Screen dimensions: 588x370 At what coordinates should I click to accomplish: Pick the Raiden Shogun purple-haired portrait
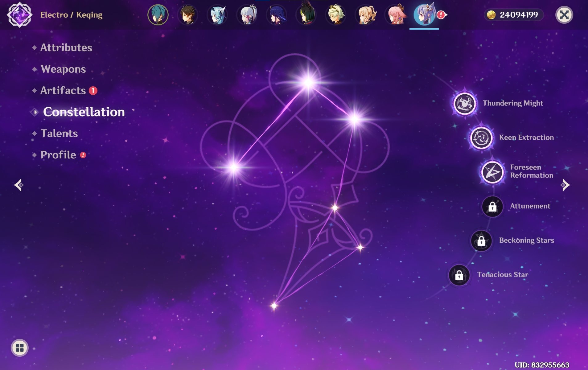pos(277,14)
